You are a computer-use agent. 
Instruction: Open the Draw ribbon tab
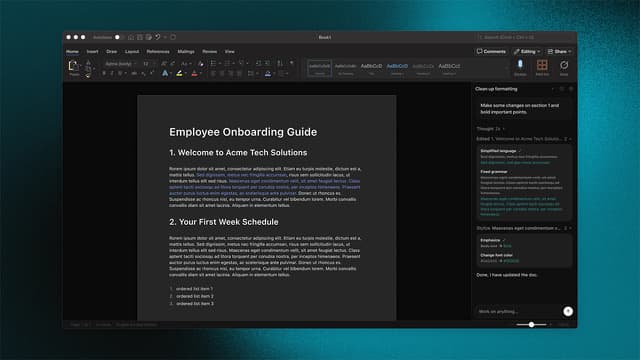111,52
